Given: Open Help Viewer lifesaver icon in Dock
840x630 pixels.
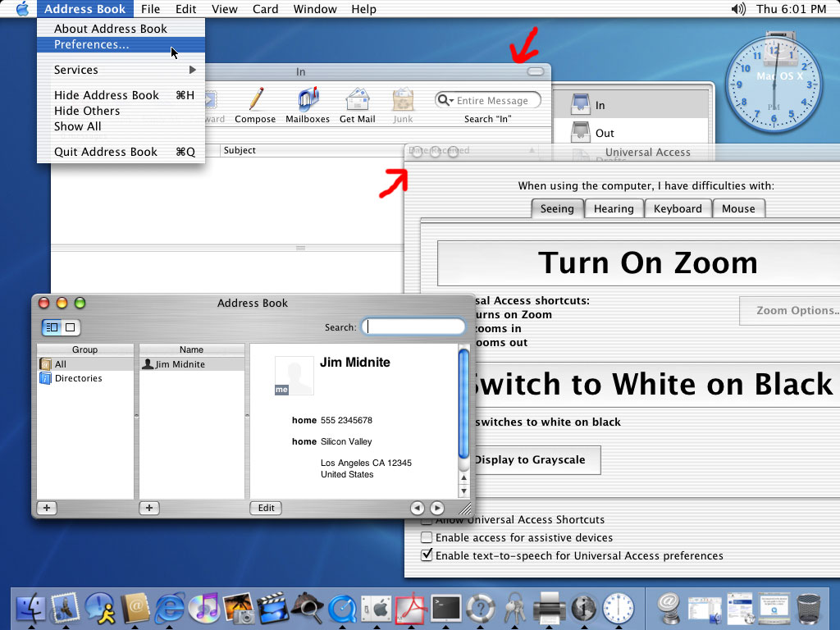Looking at the screenshot, I should 480,609.
